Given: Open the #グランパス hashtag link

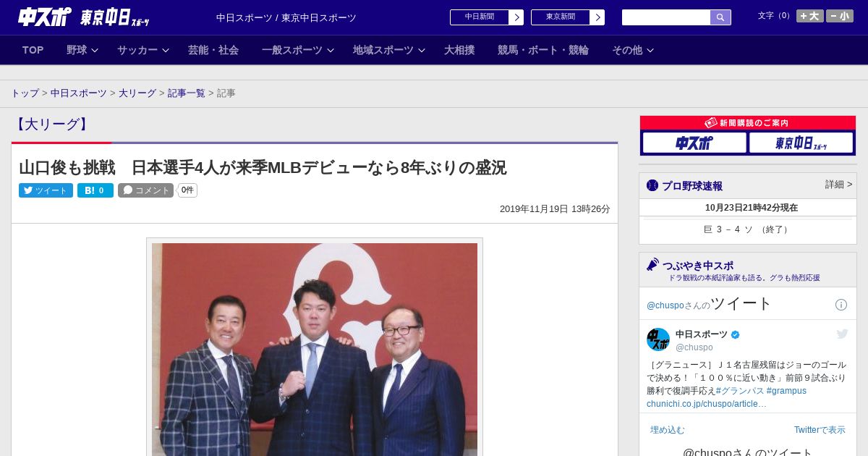Looking at the screenshot, I should pos(740,391).
